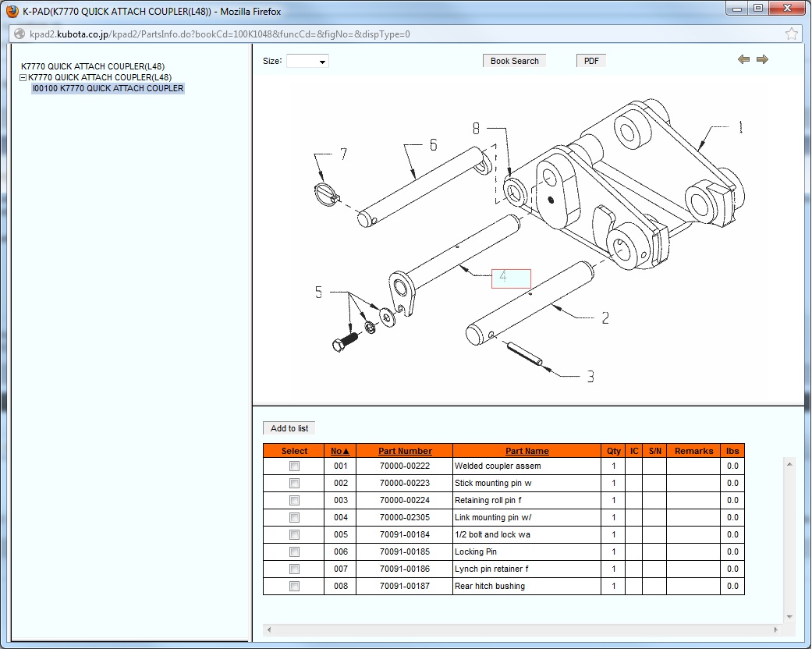
Task: Sort table by No column
Action: tap(340, 451)
